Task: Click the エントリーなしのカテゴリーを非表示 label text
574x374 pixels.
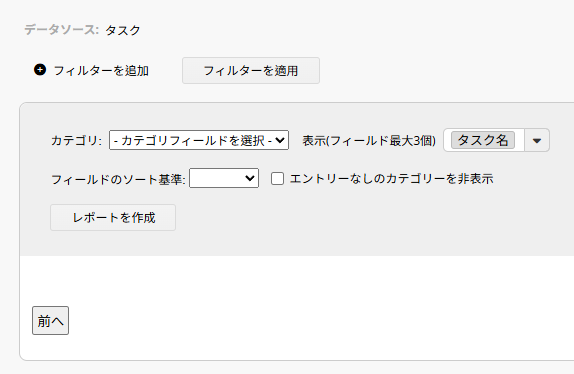Action: pyautogui.click(x=391, y=179)
